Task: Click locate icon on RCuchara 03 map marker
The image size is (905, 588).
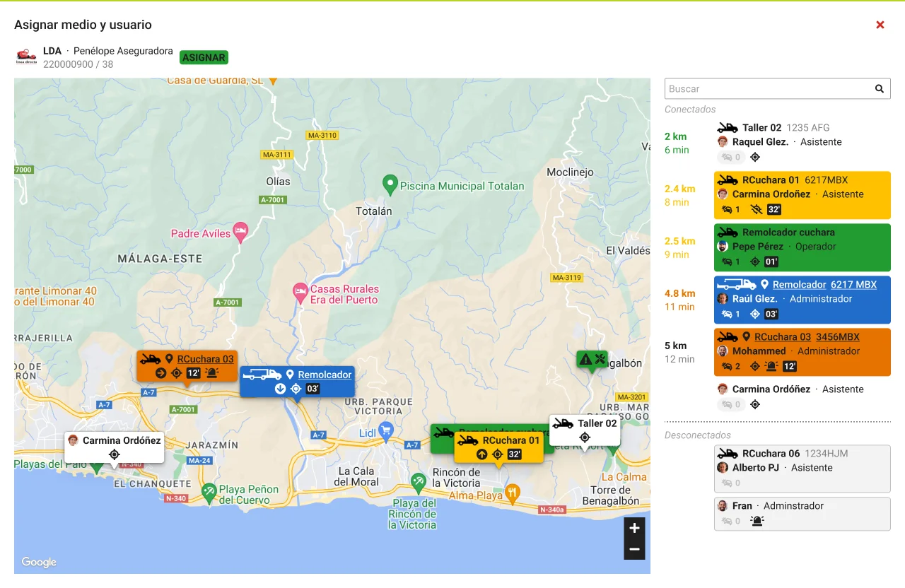Action: point(177,373)
